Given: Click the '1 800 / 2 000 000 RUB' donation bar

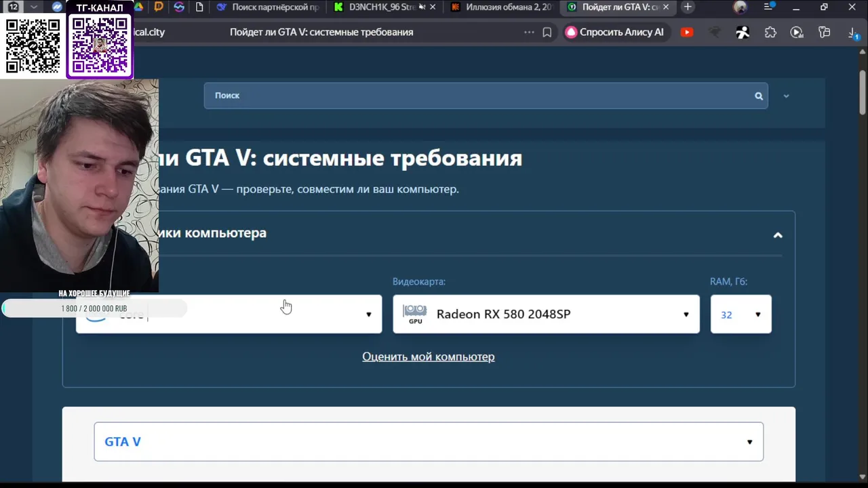Looking at the screenshot, I should click(94, 308).
